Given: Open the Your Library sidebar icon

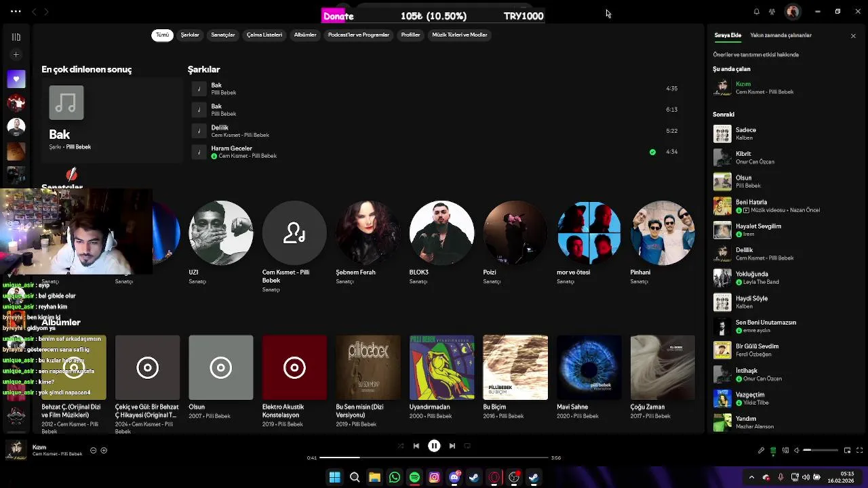Looking at the screenshot, I should coord(16,37).
